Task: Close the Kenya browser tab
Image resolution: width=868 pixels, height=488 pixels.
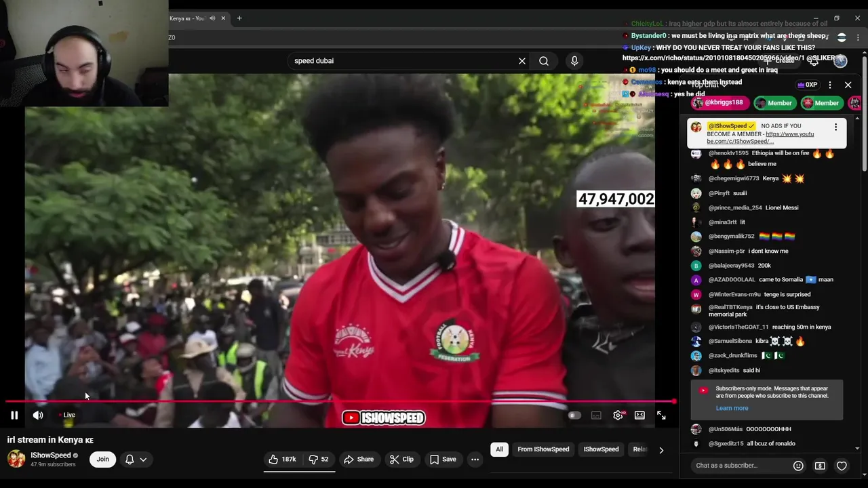Action: (223, 18)
